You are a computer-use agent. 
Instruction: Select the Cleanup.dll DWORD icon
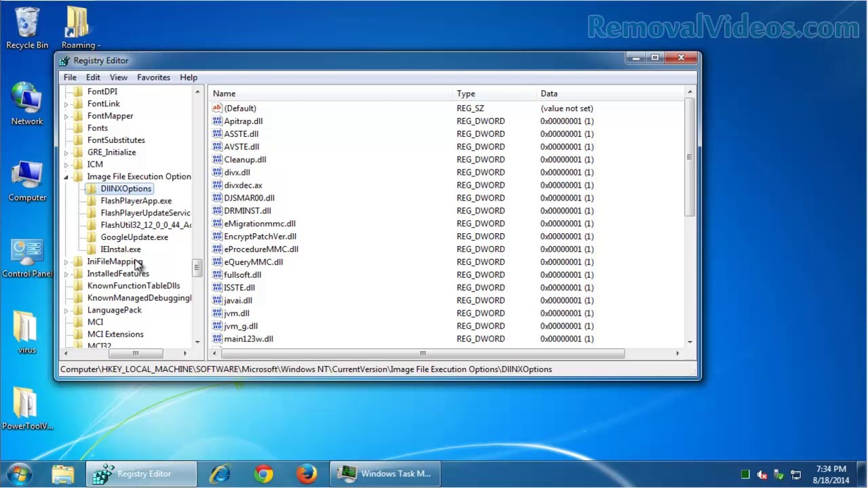click(217, 160)
